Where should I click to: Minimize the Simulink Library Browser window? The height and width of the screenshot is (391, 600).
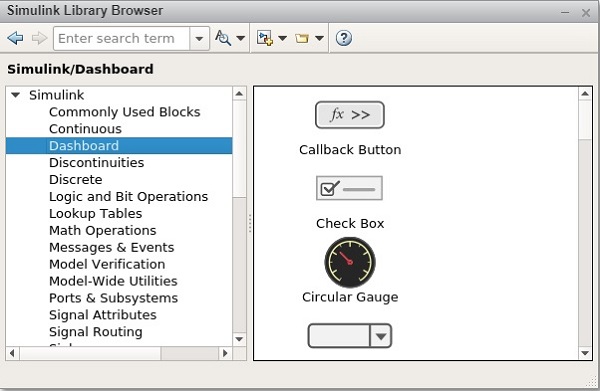point(565,13)
